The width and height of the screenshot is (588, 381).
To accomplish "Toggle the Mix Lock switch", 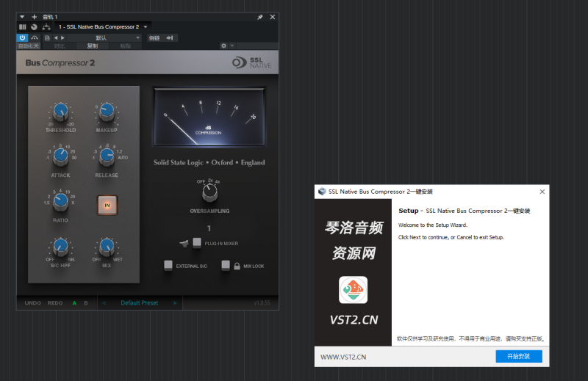I will 226,265.
